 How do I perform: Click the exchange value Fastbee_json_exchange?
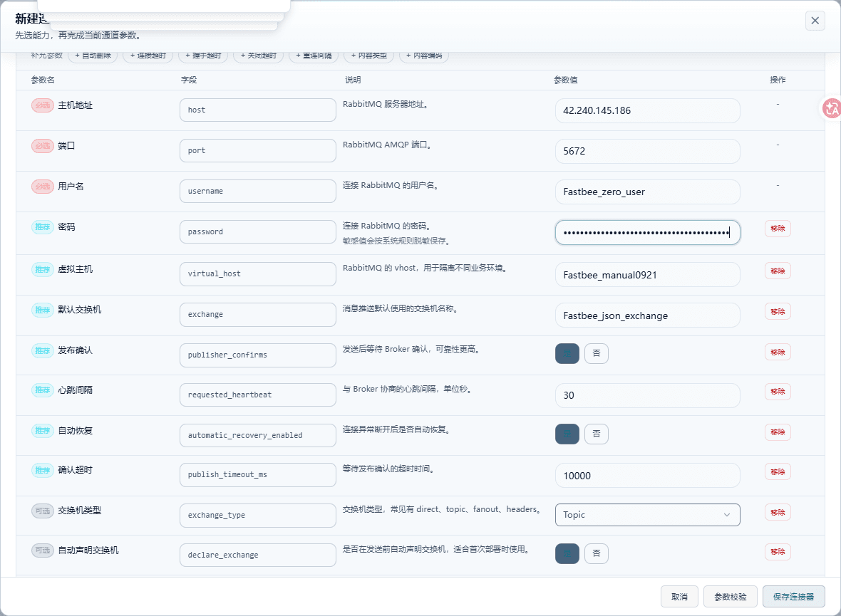tap(647, 315)
